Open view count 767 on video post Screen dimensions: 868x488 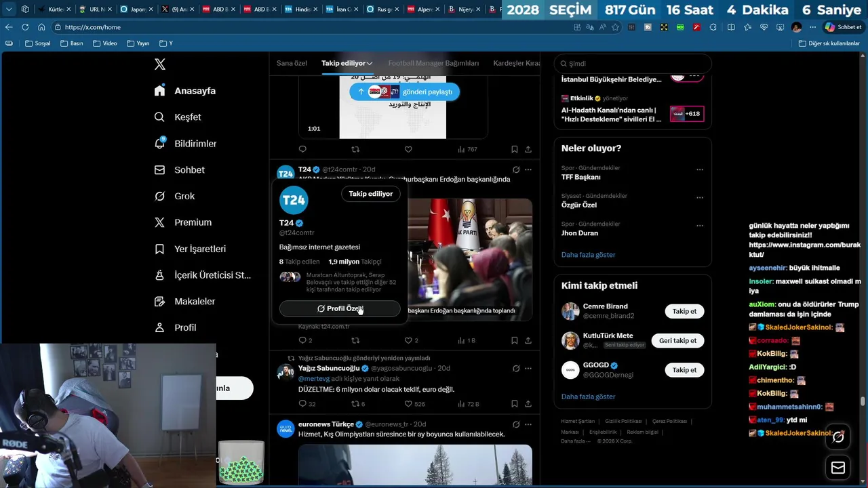467,149
